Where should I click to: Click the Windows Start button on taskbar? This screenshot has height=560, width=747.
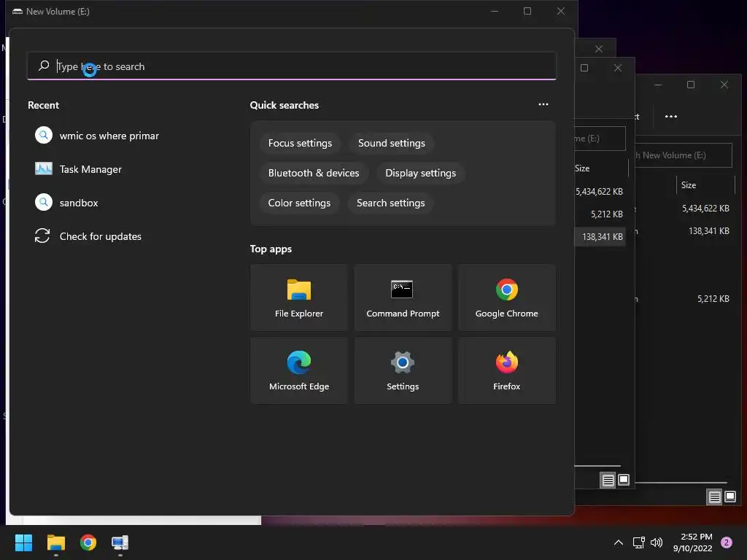23,542
